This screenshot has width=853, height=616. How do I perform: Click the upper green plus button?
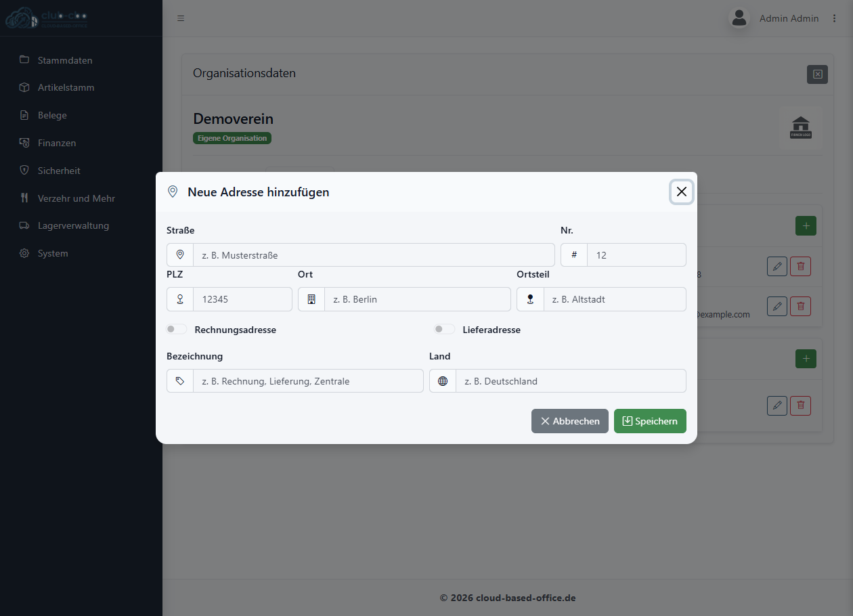click(806, 225)
